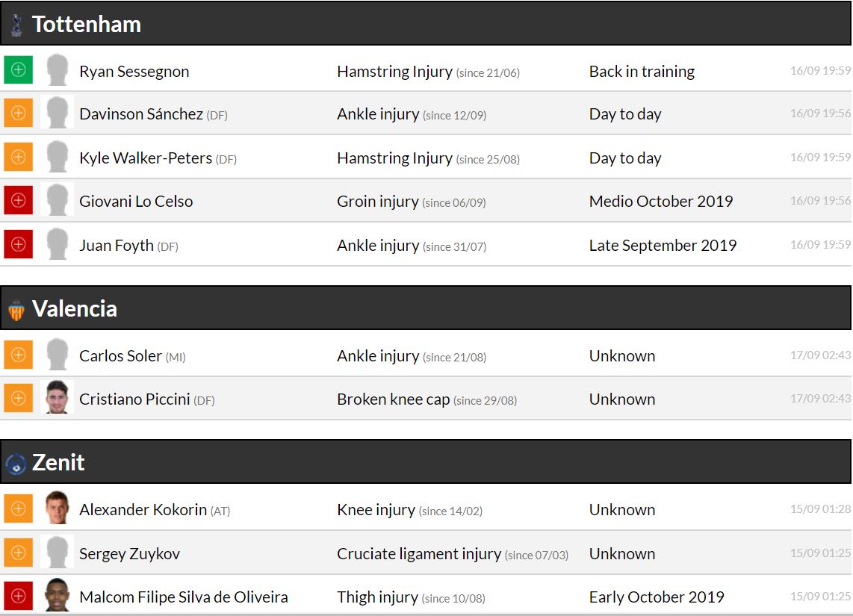The width and height of the screenshot is (853, 616).
Task: Click red plus icon beside Giovani Lo Celso
Action: [x=19, y=200]
